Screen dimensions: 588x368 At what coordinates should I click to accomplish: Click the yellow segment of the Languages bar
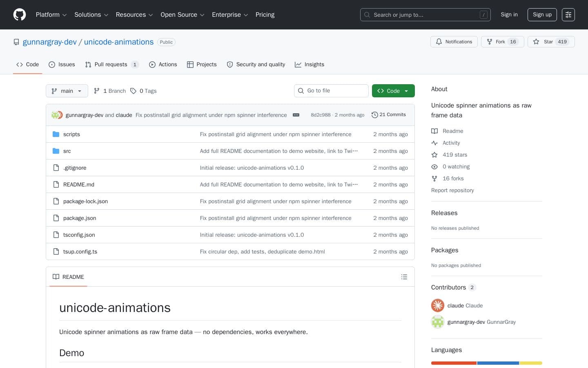pos(531,363)
